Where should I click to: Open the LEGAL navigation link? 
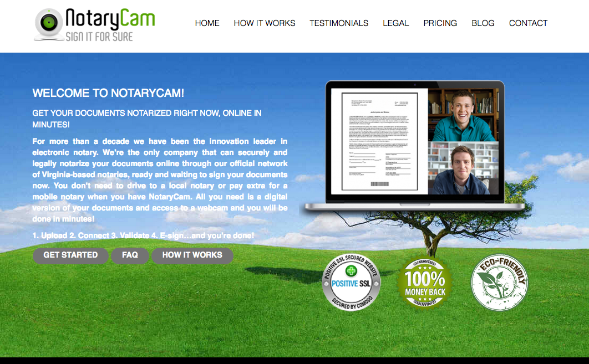tap(395, 23)
